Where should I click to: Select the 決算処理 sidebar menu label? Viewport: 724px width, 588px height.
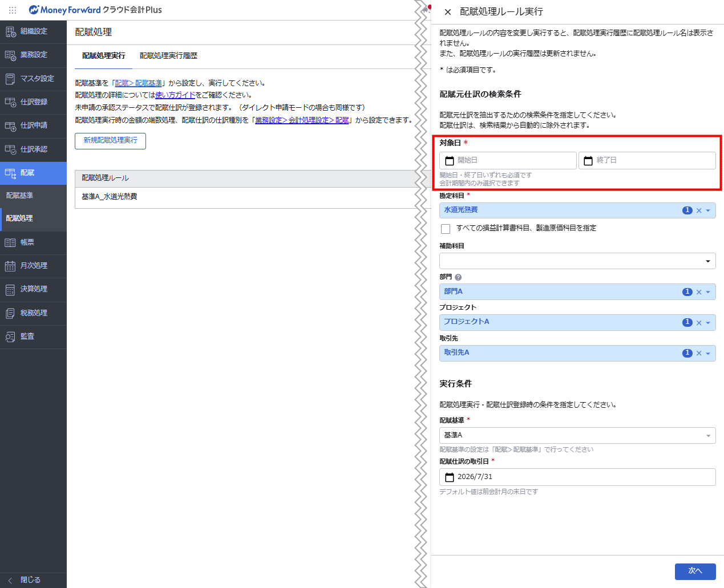click(34, 289)
